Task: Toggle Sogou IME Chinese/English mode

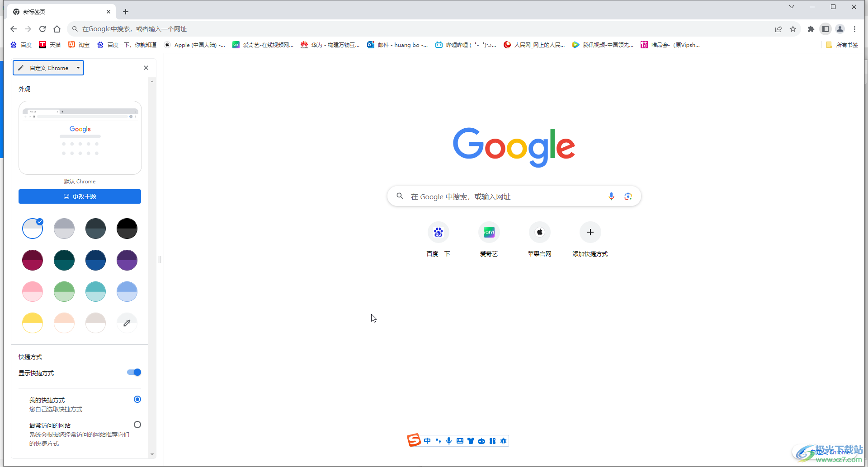Action: [x=427, y=441]
